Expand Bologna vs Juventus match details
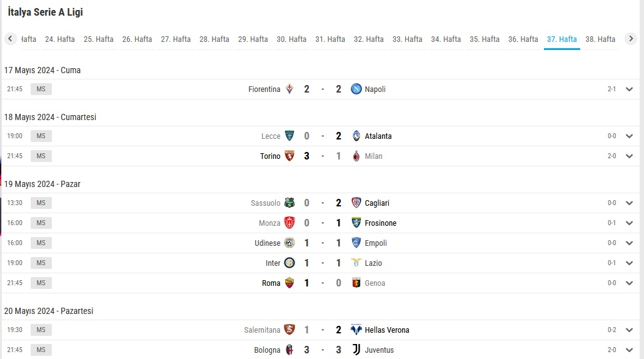Image resolution: width=644 pixels, height=359 pixels. (x=629, y=350)
